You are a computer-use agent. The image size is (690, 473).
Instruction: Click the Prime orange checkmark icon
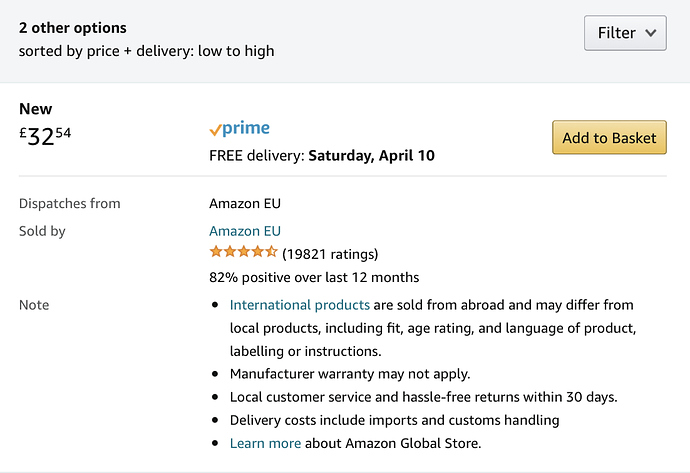tap(215, 130)
